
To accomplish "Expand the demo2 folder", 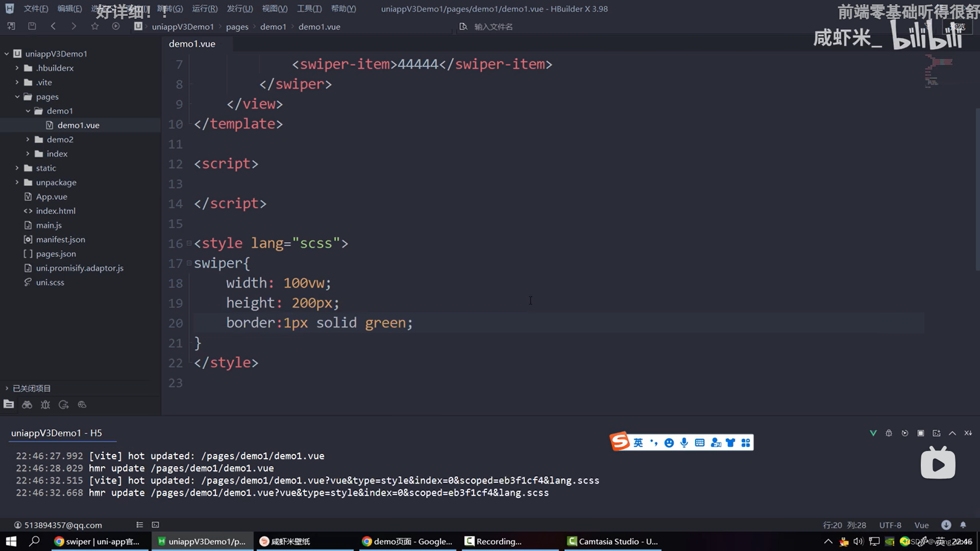I will pyautogui.click(x=28, y=139).
